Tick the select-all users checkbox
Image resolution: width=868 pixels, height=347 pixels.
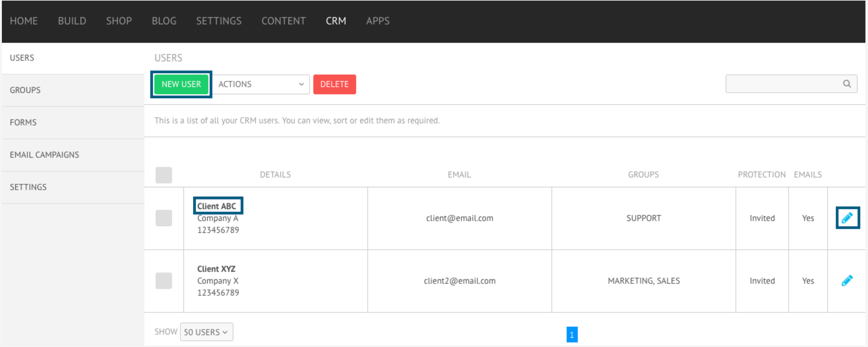(164, 175)
